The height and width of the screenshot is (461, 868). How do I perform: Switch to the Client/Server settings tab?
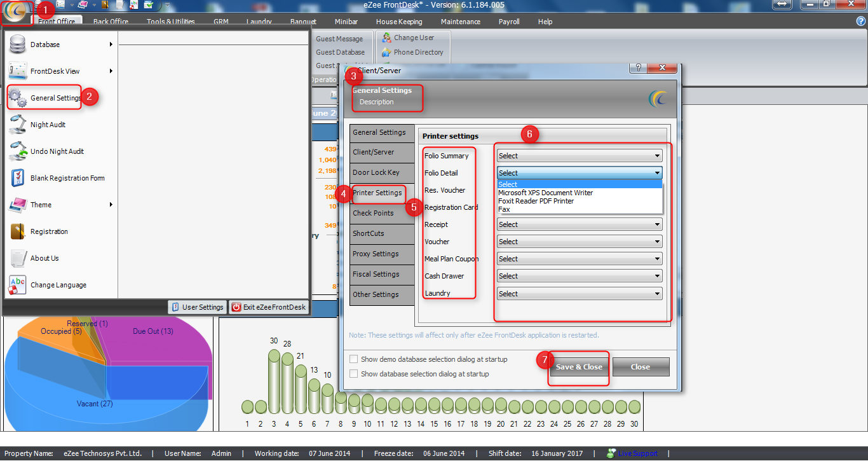[x=381, y=152]
